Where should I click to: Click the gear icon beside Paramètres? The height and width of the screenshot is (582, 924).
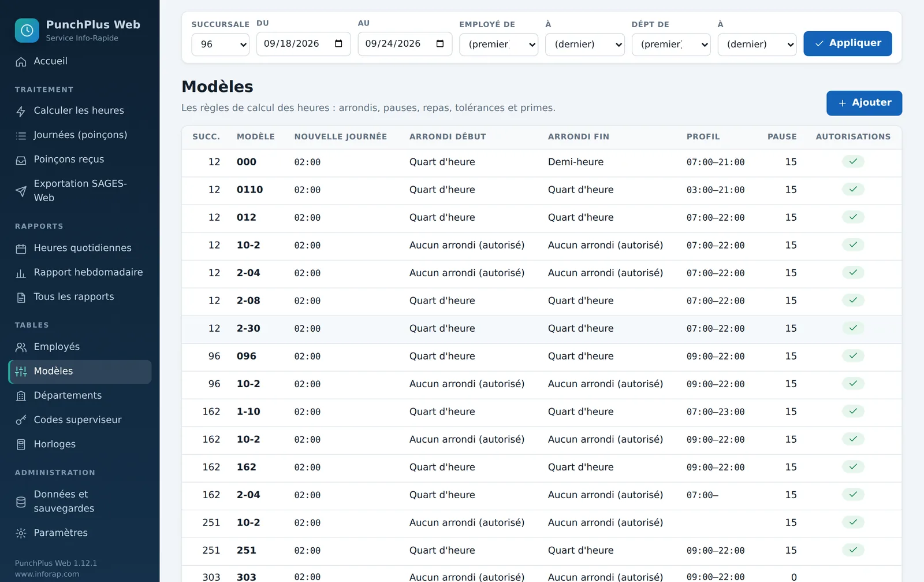pyautogui.click(x=21, y=533)
